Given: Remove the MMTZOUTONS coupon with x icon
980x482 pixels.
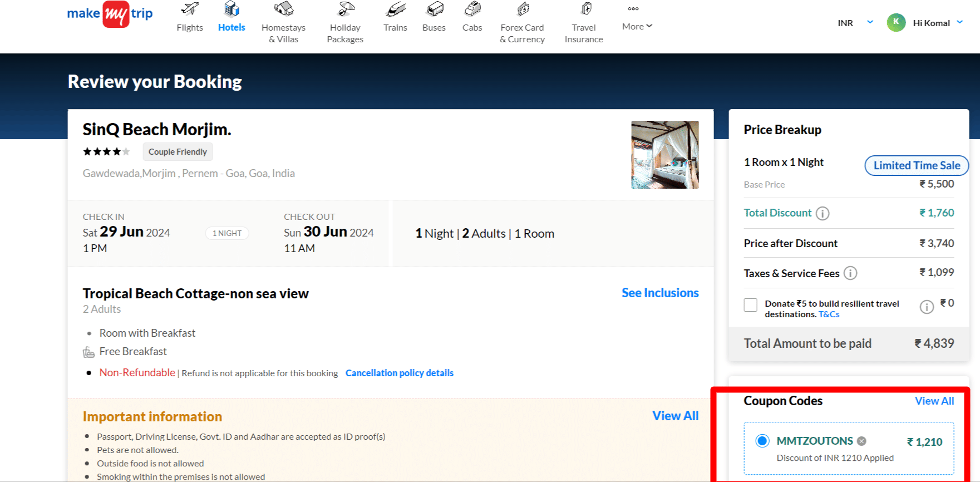Looking at the screenshot, I should [861, 441].
